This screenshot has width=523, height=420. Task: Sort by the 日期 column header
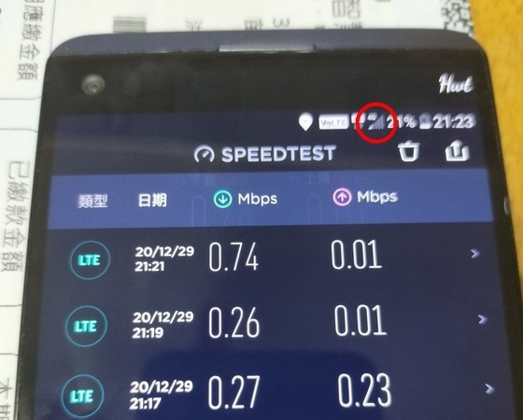tap(152, 201)
